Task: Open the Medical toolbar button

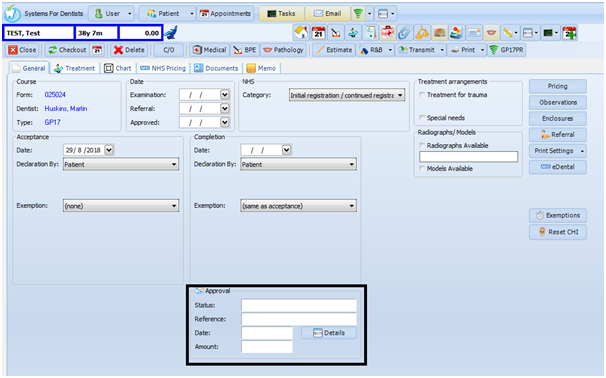Action: coord(209,50)
